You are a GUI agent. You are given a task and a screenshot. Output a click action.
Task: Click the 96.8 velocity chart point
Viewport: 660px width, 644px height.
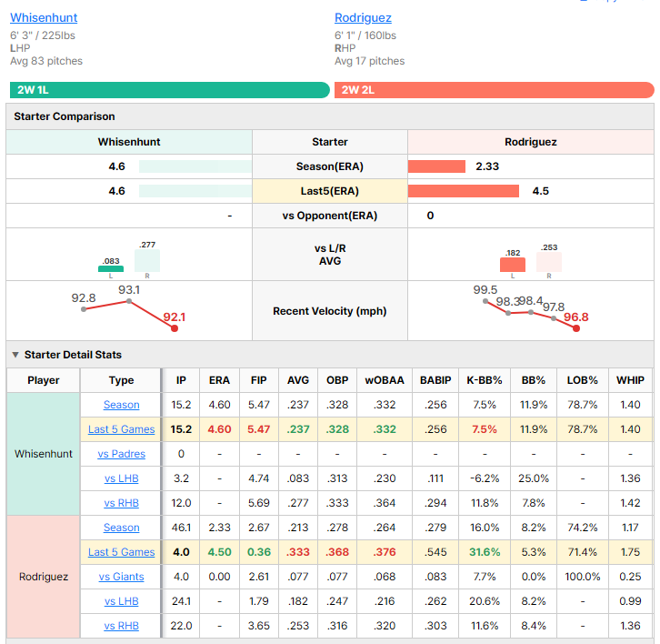click(576, 328)
